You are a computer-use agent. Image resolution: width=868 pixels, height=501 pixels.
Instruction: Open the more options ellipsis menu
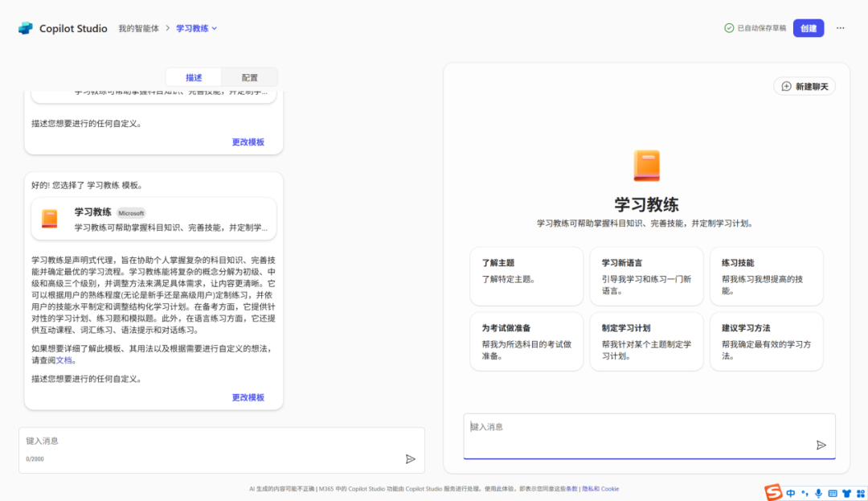coord(840,28)
